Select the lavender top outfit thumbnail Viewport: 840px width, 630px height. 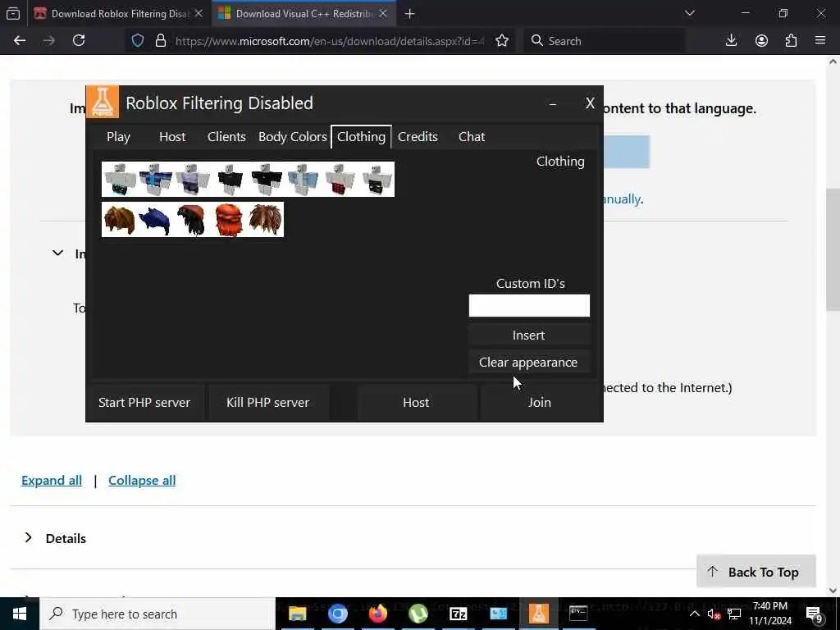pyautogui.click(x=193, y=180)
